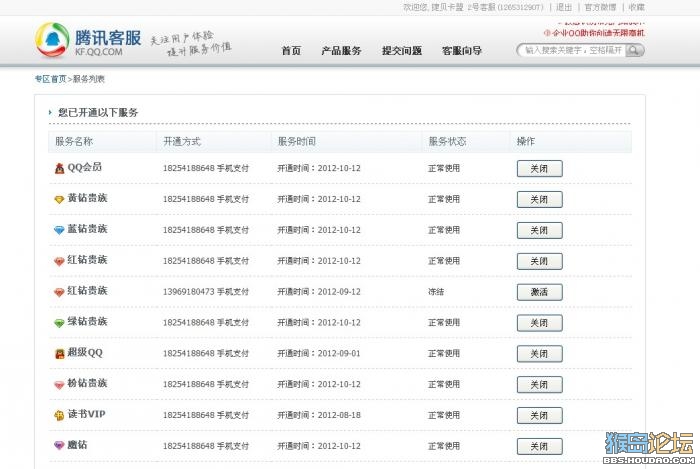This screenshot has height=469, width=700.
Task: Click the Tencent Customer Service logo
Action: click(x=88, y=40)
